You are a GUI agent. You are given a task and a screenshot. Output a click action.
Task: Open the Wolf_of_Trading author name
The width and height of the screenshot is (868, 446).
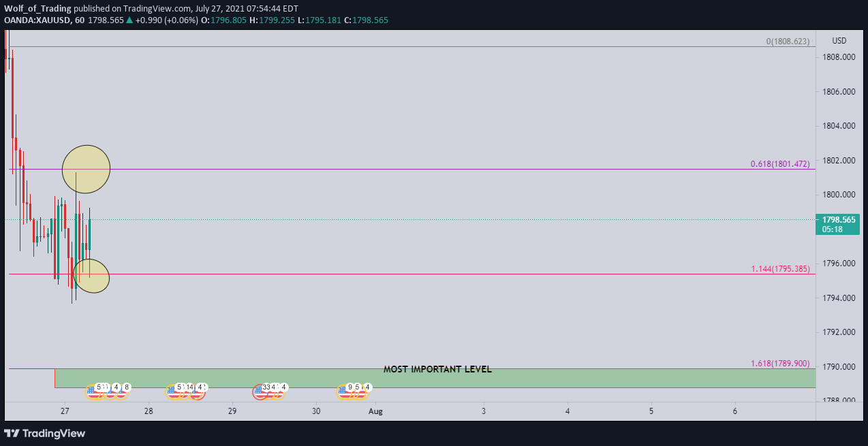coord(37,8)
